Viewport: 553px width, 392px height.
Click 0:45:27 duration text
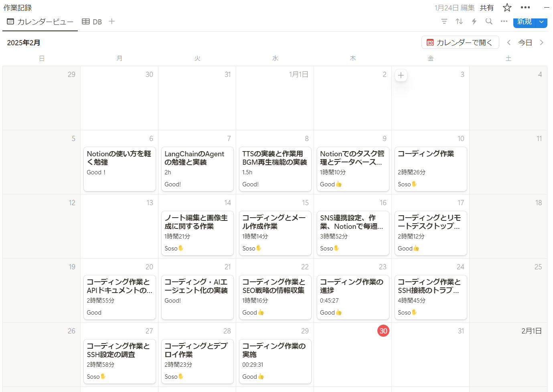click(329, 300)
